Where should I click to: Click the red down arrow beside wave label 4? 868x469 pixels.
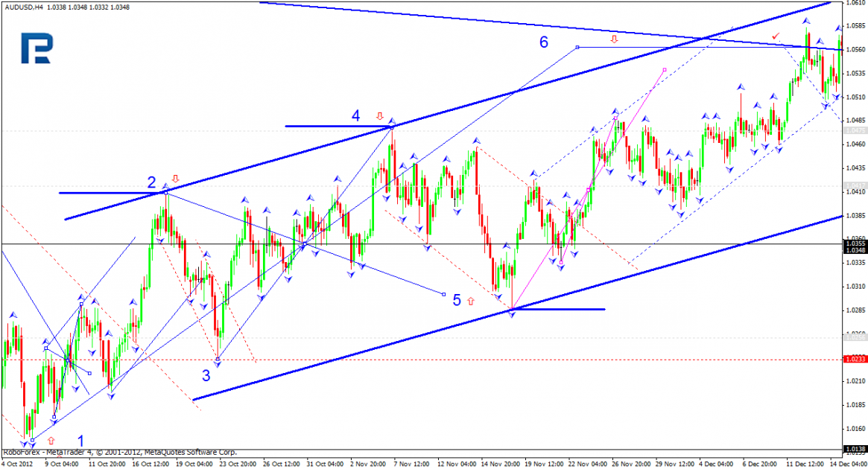click(x=380, y=116)
